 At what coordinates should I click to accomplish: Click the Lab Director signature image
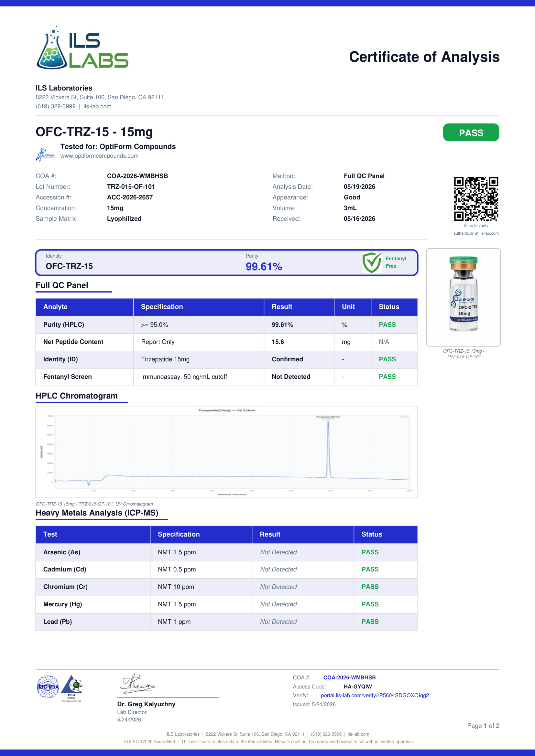[x=137, y=683]
